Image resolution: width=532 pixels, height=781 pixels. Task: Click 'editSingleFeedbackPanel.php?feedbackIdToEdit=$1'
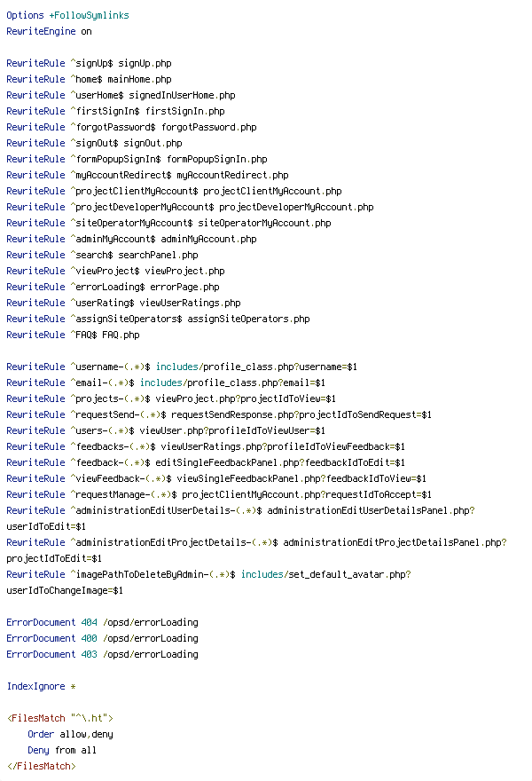(281, 461)
